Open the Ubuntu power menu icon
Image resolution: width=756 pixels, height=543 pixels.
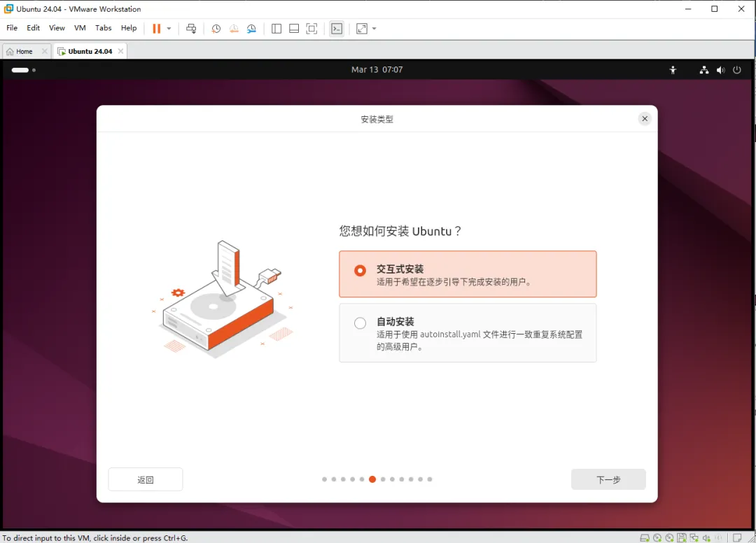736,70
